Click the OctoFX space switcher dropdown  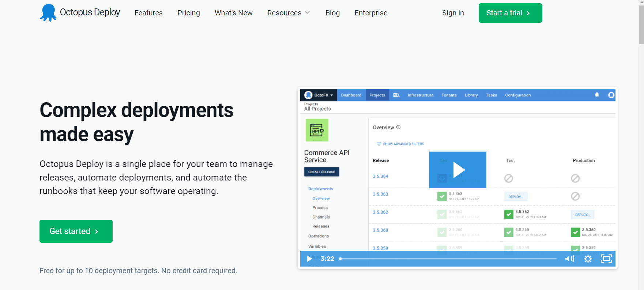pos(319,95)
